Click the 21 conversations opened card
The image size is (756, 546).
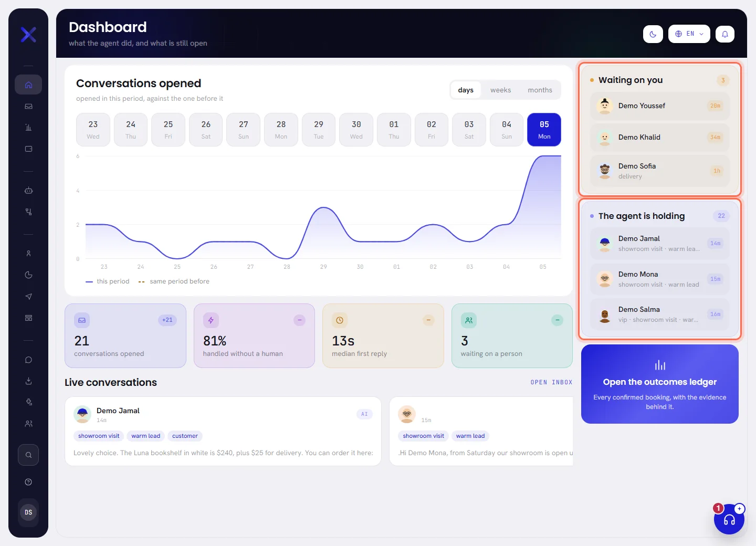[x=125, y=336]
